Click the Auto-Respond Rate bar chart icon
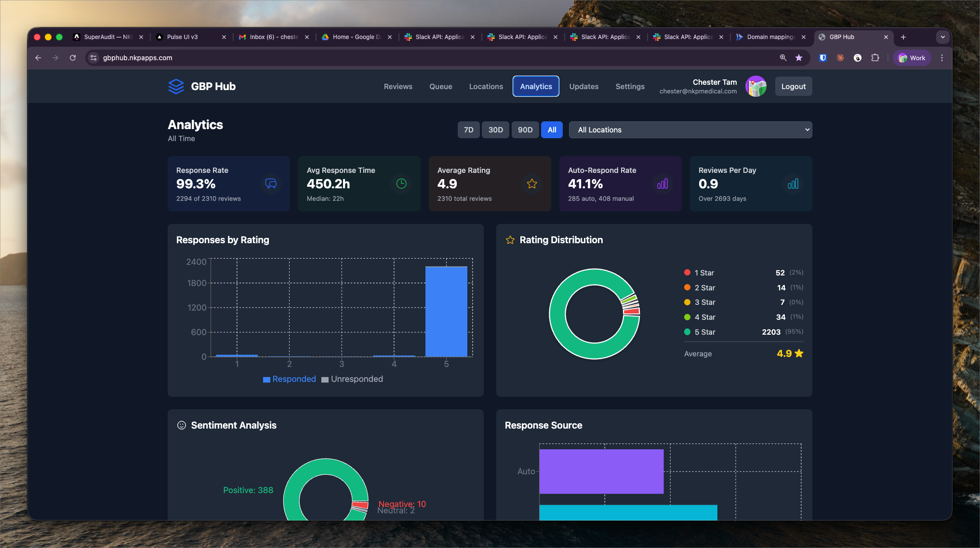 point(662,183)
